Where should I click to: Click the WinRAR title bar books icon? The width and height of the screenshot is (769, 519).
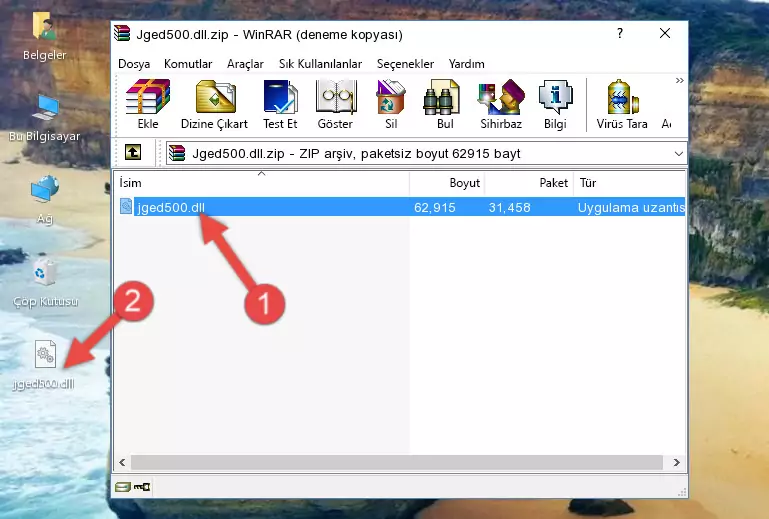(x=122, y=33)
